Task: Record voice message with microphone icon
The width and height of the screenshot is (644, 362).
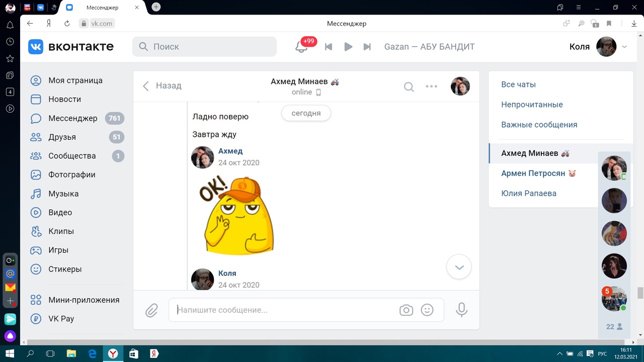Action: pos(461,310)
